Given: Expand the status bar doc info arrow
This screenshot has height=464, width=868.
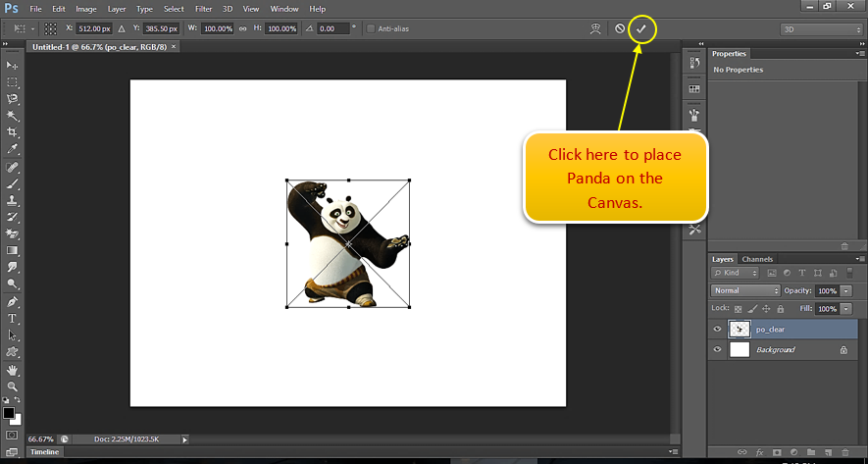Looking at the screenshot, I should coord(185,439).
